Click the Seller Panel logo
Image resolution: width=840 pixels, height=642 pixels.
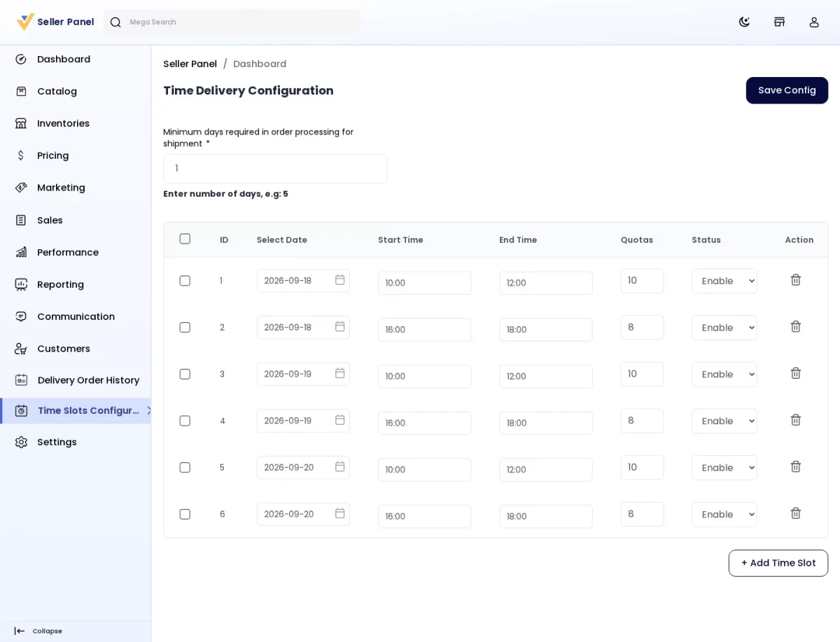(x=55, y=22)
